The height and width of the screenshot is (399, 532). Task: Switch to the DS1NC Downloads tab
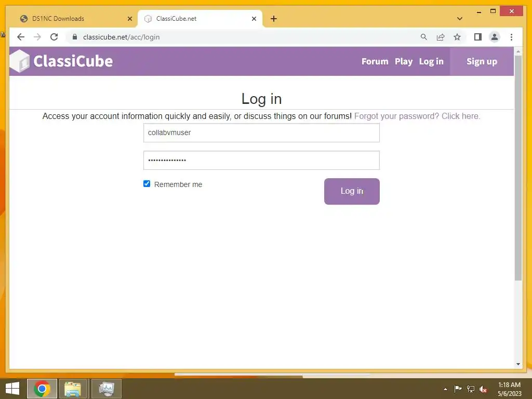click(x=75, y=19)
